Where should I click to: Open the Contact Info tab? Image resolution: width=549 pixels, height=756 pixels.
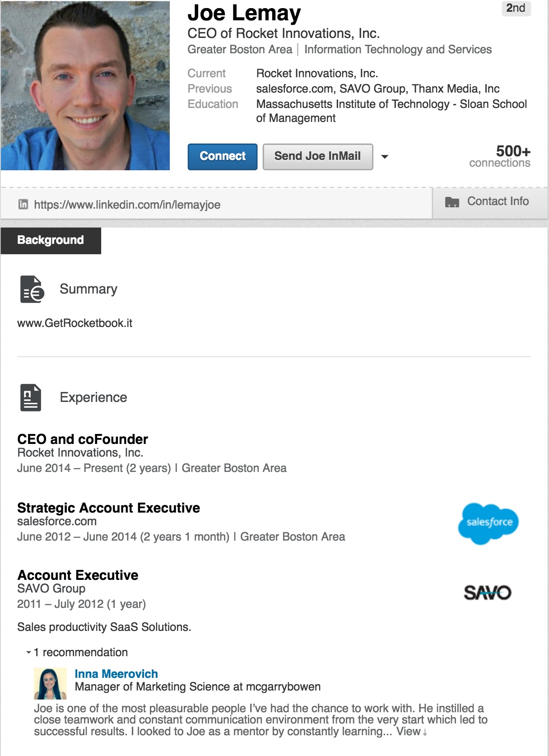[x=498, y=201]
